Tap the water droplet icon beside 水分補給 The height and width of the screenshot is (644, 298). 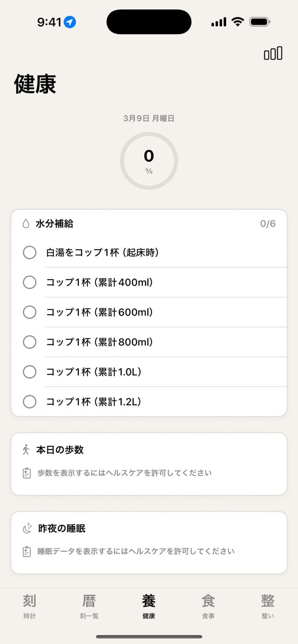click(25, 223)
